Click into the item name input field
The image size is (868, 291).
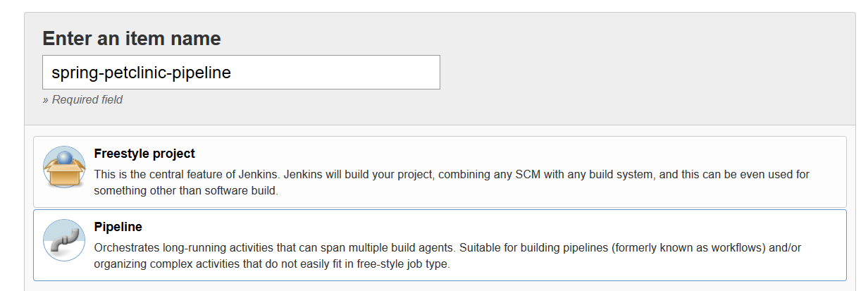(x=241, y=73)
